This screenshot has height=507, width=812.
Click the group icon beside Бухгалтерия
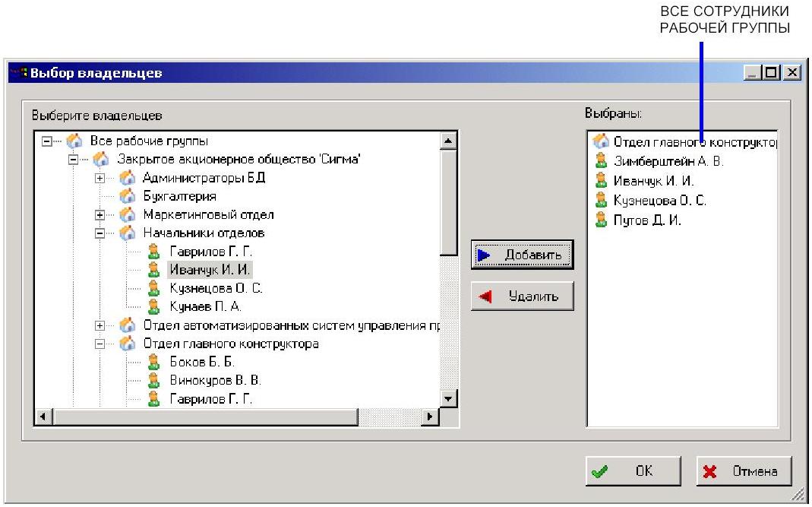(x=127, y=196)
